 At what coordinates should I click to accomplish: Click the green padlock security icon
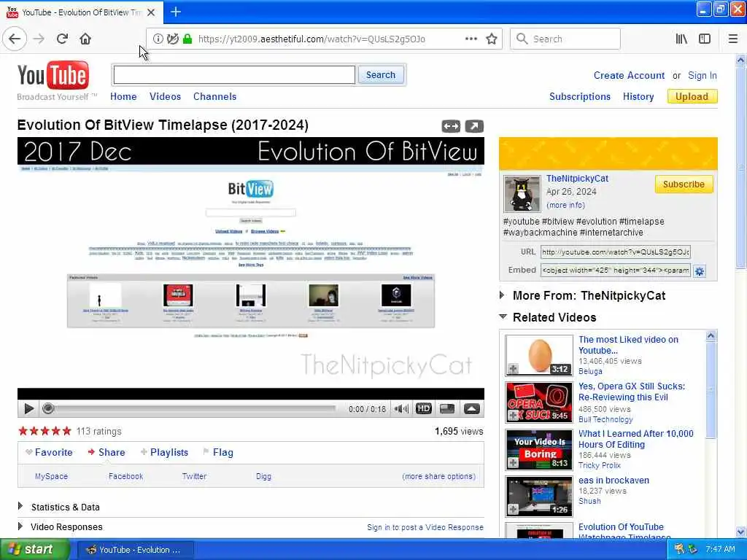pyautogui.click(x=187, y=39)
